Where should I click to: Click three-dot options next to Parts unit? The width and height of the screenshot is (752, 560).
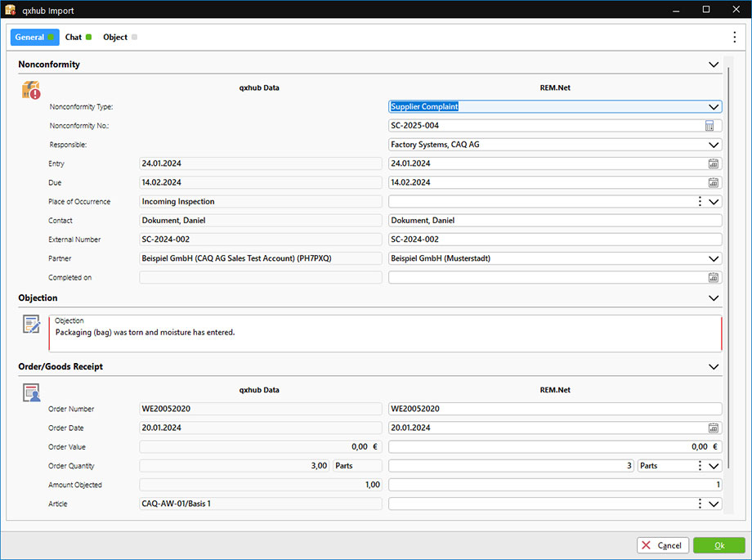[x=700, y=466]
